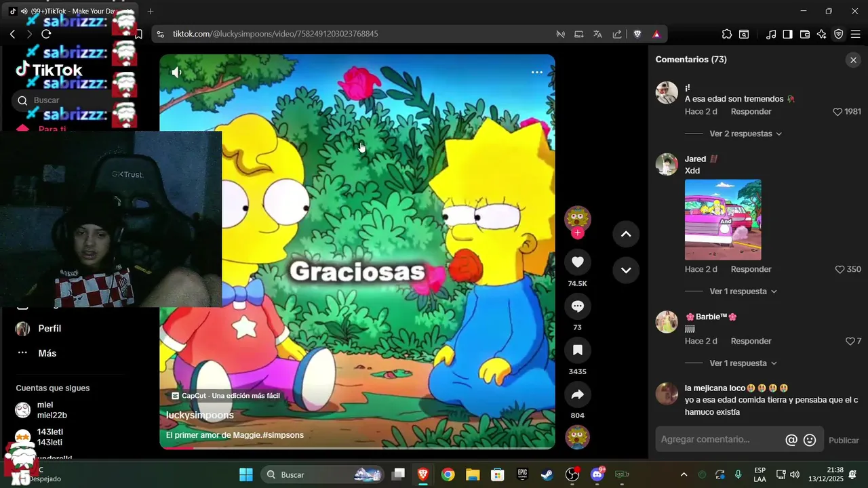
Task: Click the tiktok.com address bar URL
Action: click(x=275, y=34)
